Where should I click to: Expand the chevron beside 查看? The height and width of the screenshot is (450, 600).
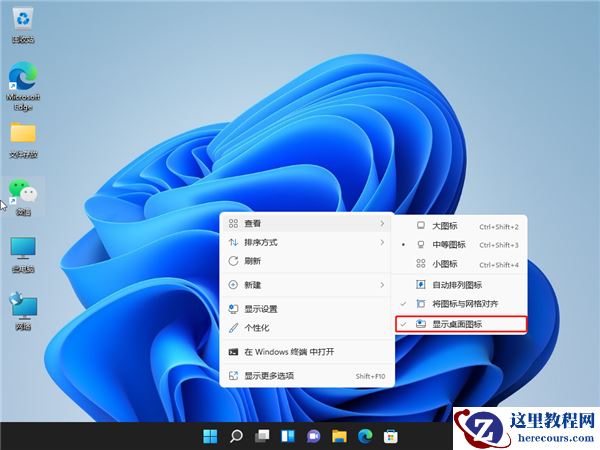382,223
